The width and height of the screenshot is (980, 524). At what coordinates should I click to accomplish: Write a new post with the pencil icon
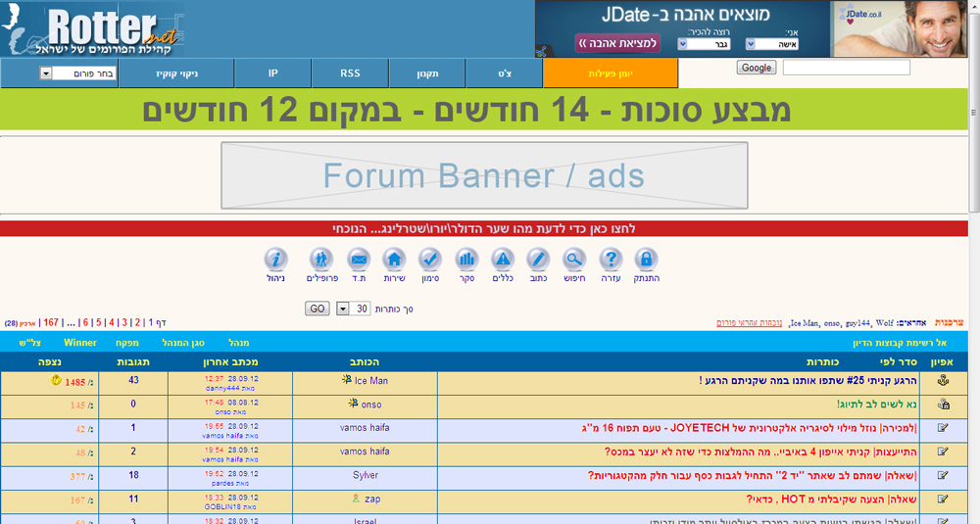538,260
